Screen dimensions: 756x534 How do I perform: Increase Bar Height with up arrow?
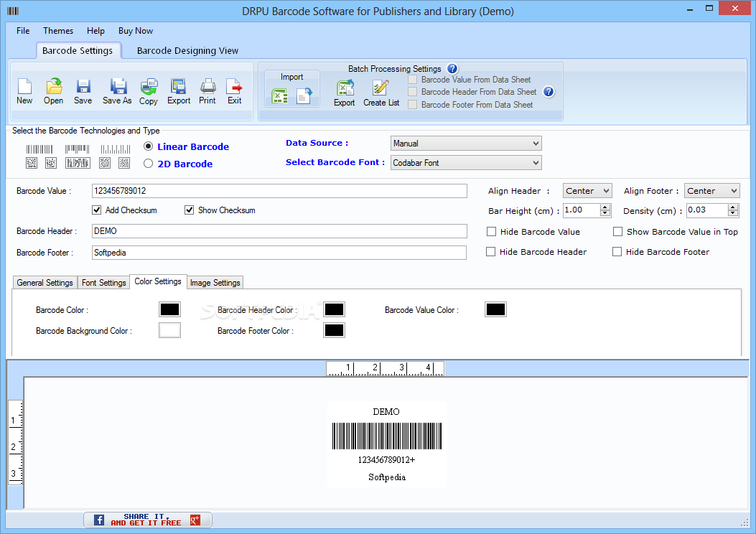pos(605,207)
